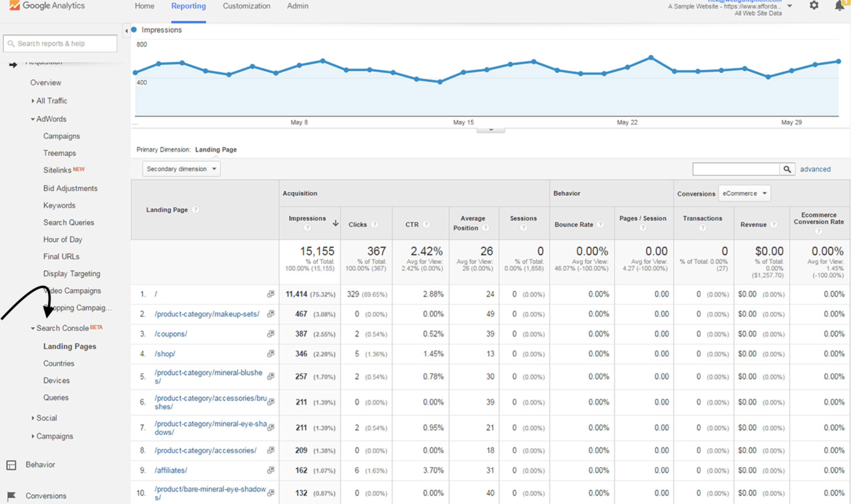The height and width of the screenshot is (504, 851).
Task: Expand the Campaigns section below Social
Action: click(x=33, y=436)
